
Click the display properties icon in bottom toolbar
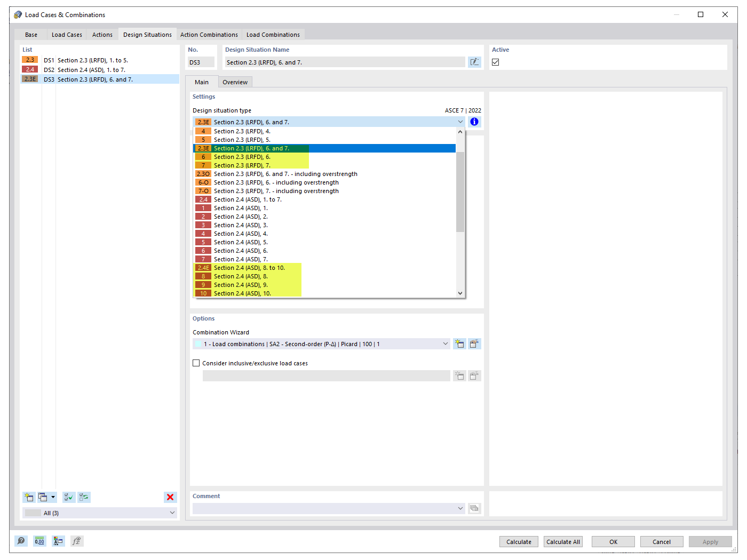pos(58,541)
